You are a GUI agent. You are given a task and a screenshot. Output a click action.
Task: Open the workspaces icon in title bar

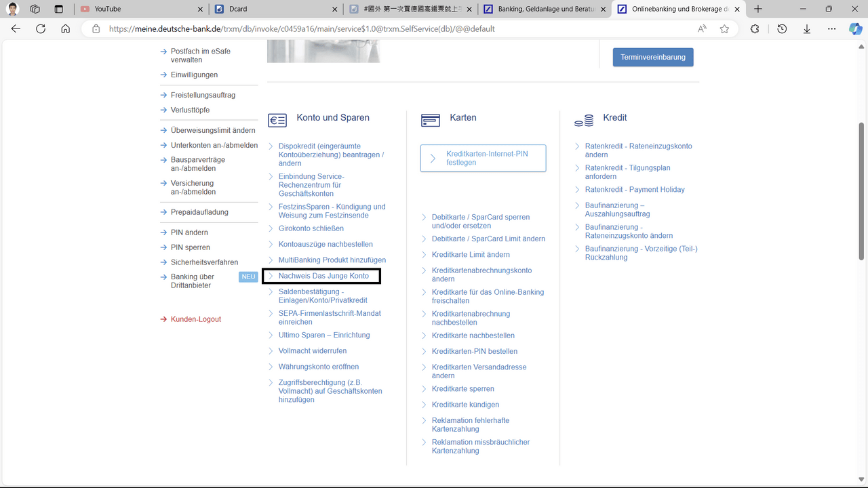click(x=35, y=9)
